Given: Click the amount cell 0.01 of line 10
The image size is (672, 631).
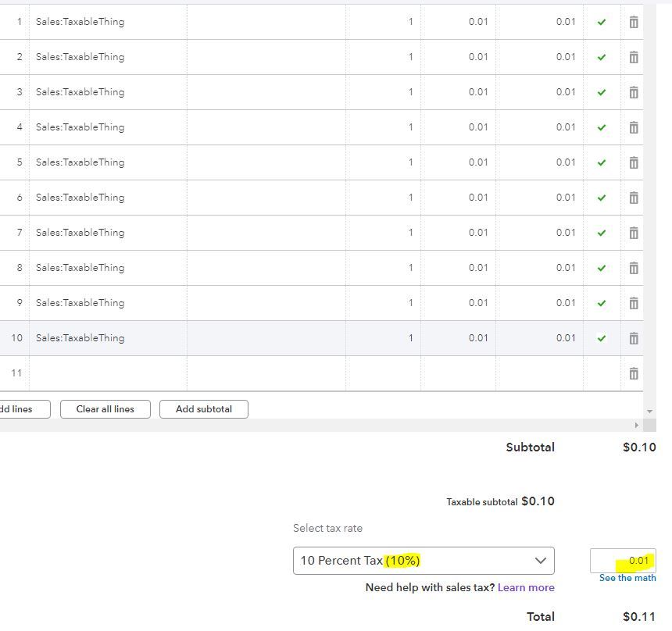Looking at the screenshot, I should coord(540,338).
